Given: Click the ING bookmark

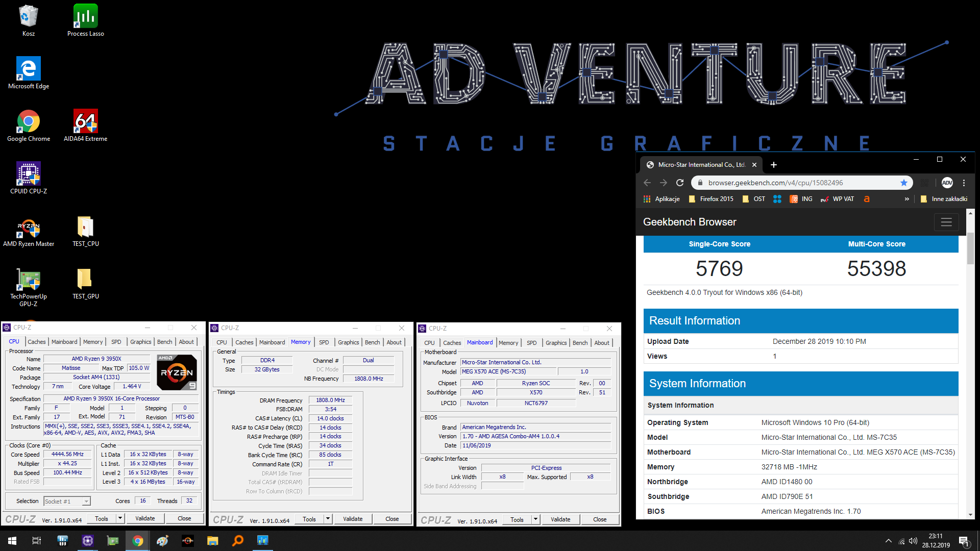Looking at the screenshot, I should [801, 199].
